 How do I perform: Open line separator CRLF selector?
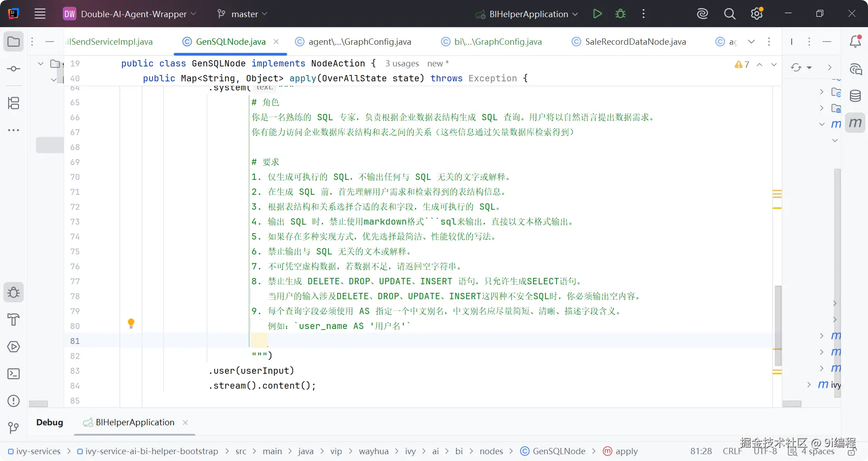[x=732, y=451]
